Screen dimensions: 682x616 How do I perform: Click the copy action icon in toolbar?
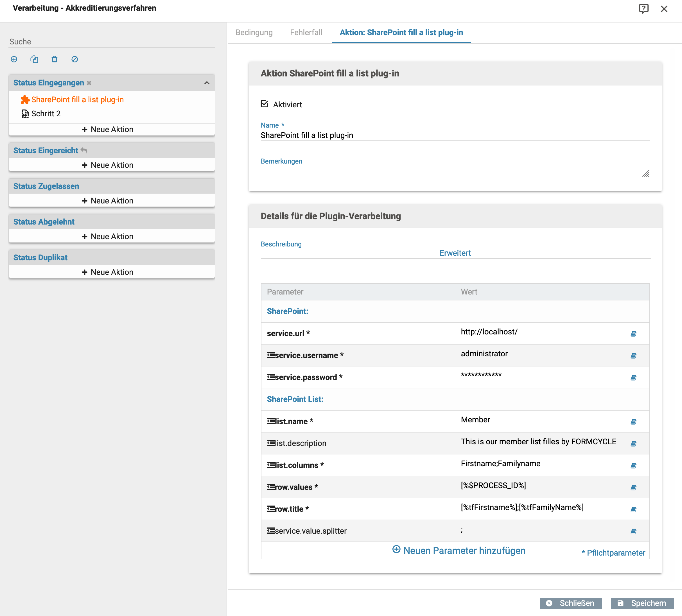(x=34, y=59)
